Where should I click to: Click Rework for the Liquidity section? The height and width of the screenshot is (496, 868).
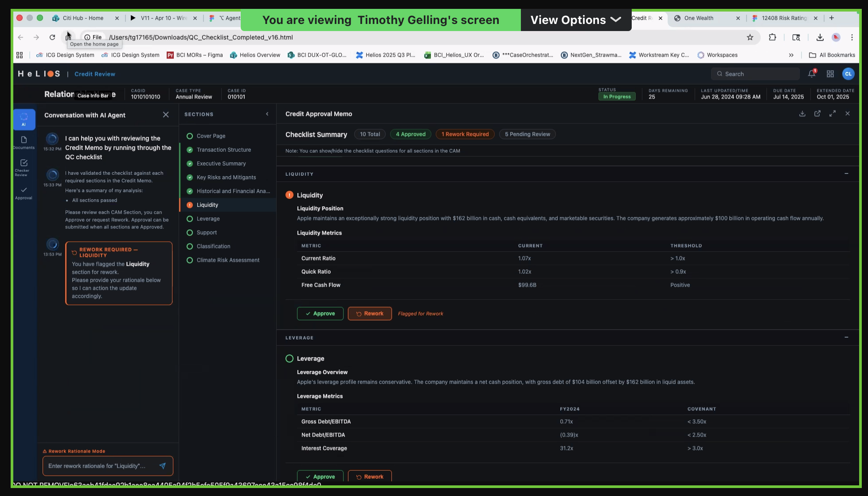370,313
